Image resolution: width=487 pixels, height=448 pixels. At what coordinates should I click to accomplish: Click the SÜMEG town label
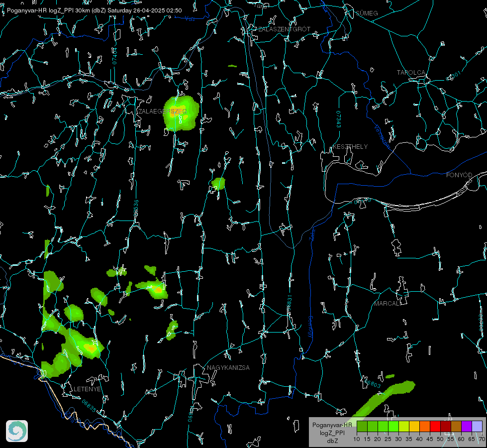(367, 13)
